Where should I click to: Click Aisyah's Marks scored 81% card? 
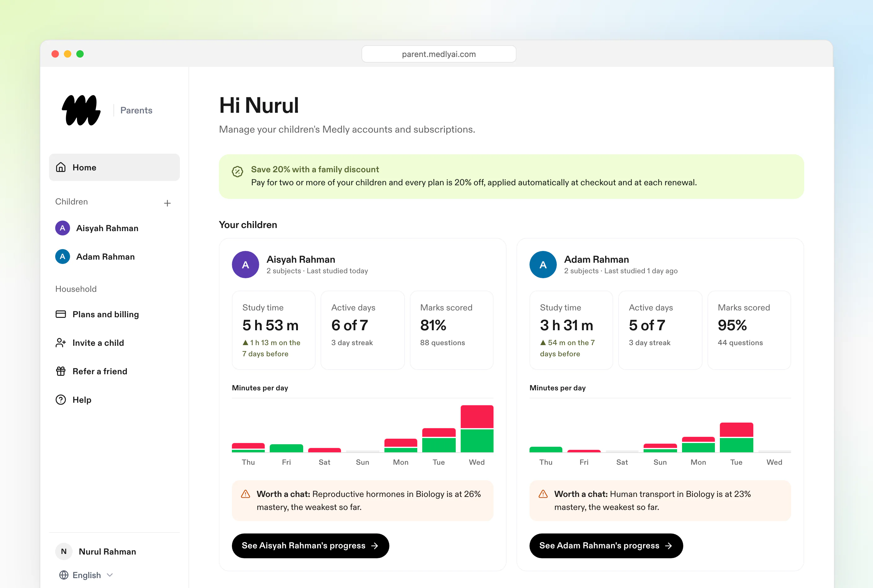point(451,330)
